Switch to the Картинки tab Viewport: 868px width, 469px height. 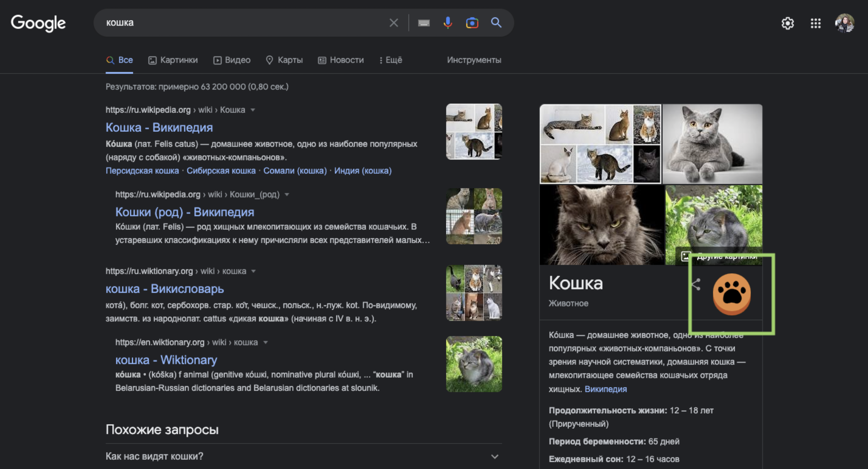tap(173, 60)
